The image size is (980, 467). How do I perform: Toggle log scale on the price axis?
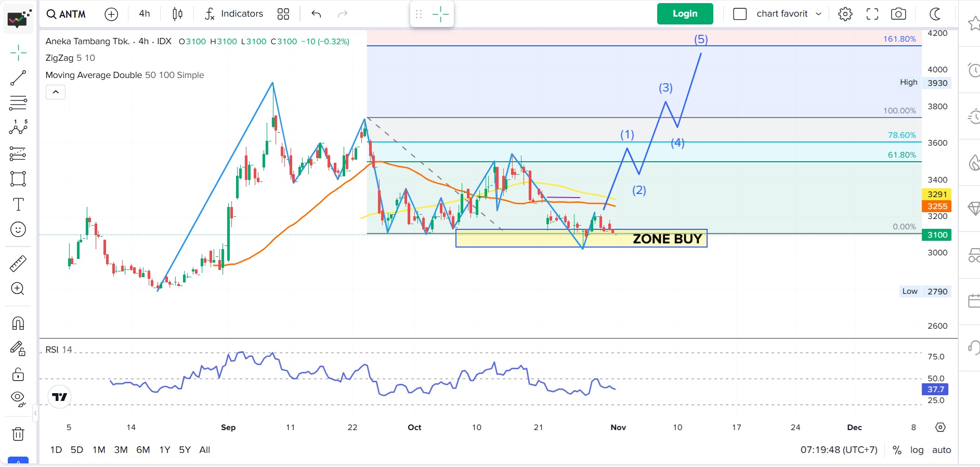click(x=917, y=450)
